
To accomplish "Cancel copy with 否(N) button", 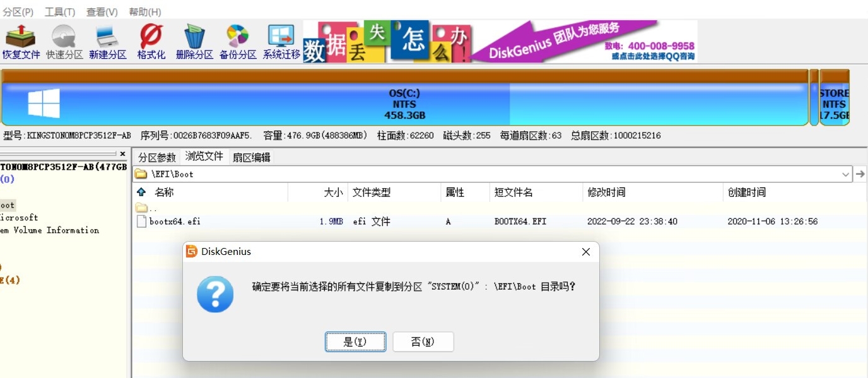I will pos(423,342).
